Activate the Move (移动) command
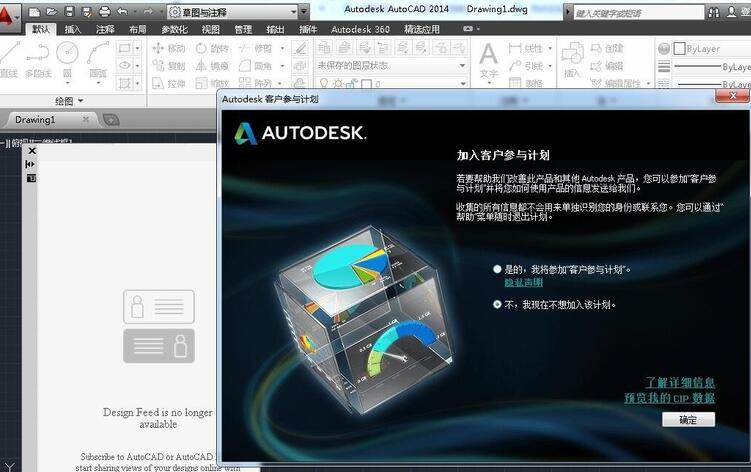Image resolution: width=751 pixels, height=472 pixels. coord(169,48)
